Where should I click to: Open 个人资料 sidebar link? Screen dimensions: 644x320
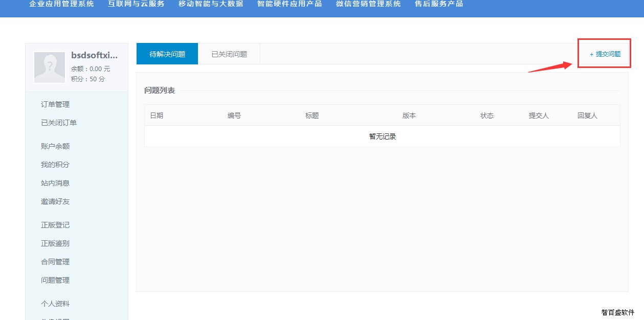click(55, 304)
